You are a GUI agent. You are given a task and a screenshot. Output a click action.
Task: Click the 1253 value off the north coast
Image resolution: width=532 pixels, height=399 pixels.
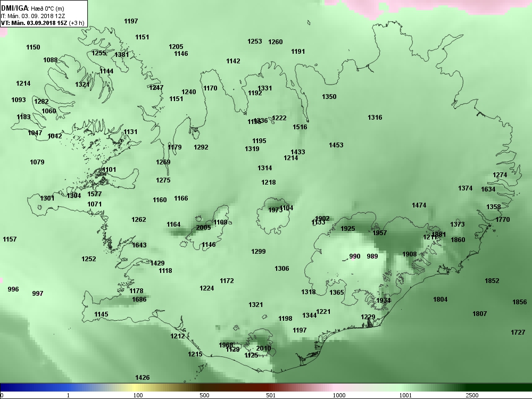click(x=254, y=41)
